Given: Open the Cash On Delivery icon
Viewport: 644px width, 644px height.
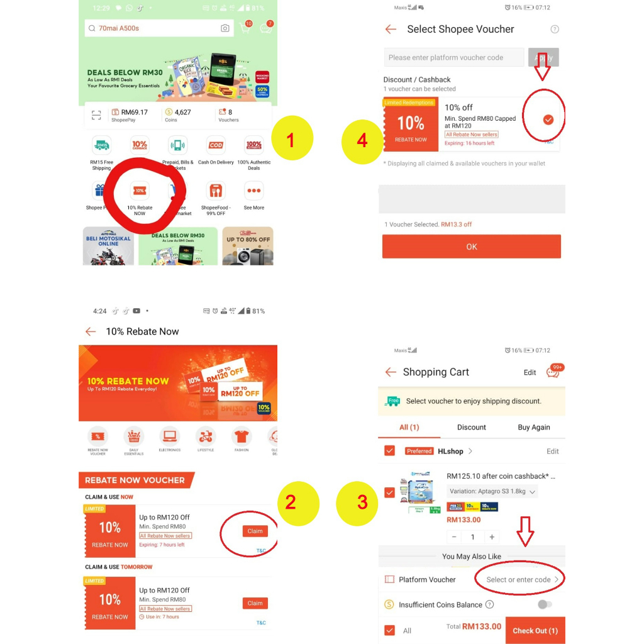Looking at the screenshot, I should (216, 145).
